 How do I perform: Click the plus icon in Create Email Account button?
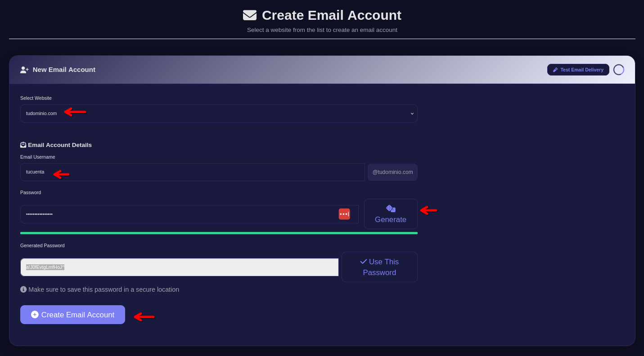click(x=35, y=315)
